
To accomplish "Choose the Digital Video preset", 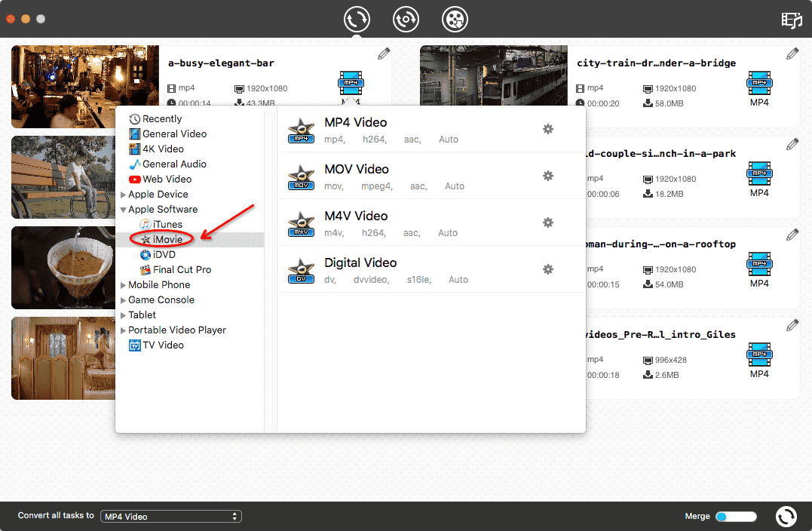I will coord(431,269).
